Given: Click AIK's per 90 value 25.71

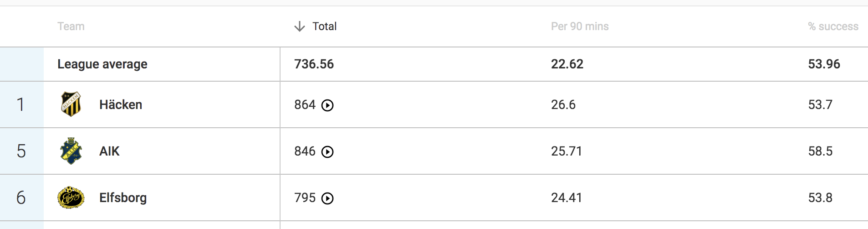Looking at the screenshot, I should click(566, 151).
